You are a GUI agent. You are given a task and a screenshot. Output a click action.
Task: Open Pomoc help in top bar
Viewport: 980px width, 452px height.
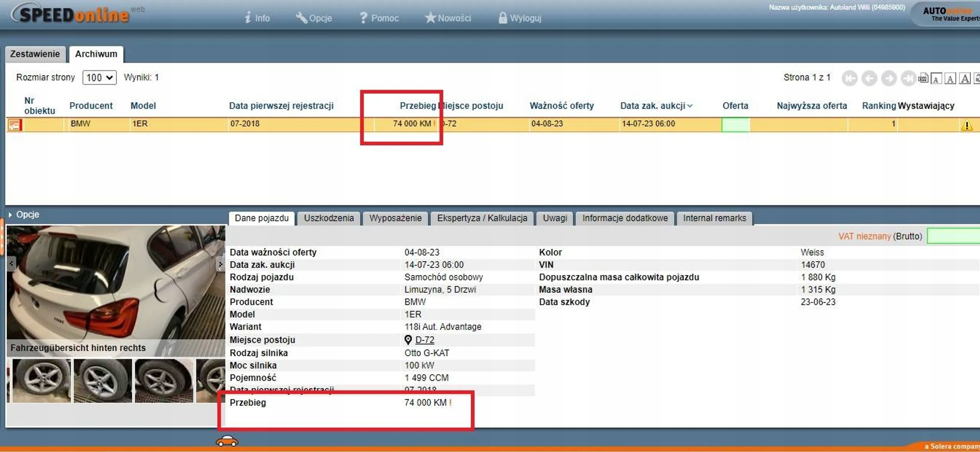(x=379, y=18)
